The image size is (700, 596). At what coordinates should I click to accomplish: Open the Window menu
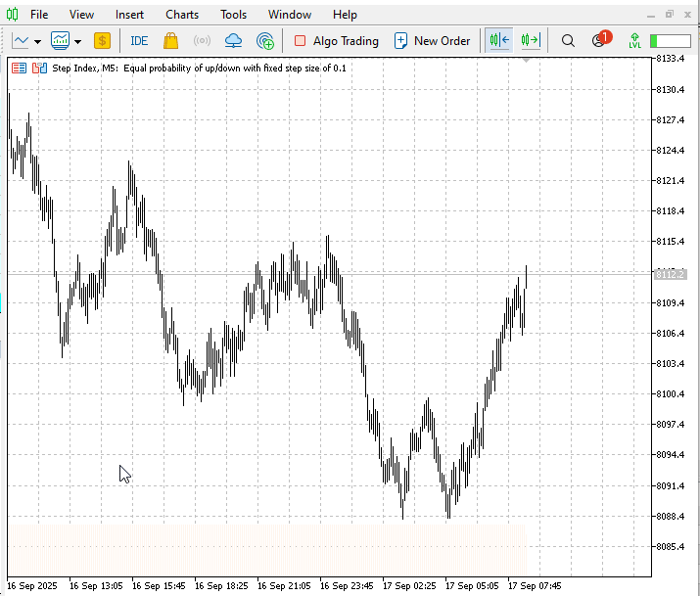[289, 15]
